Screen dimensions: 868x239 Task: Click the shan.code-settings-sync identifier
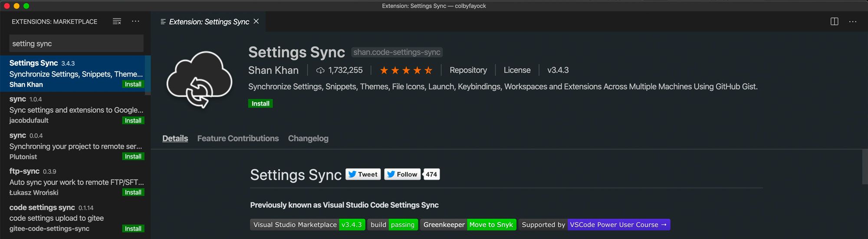click(397, 52)
